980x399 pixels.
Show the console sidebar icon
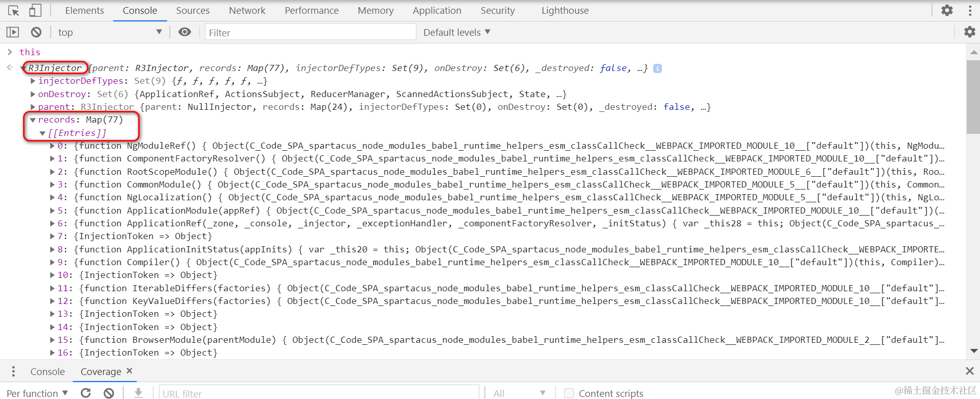[x=13, y=32]
